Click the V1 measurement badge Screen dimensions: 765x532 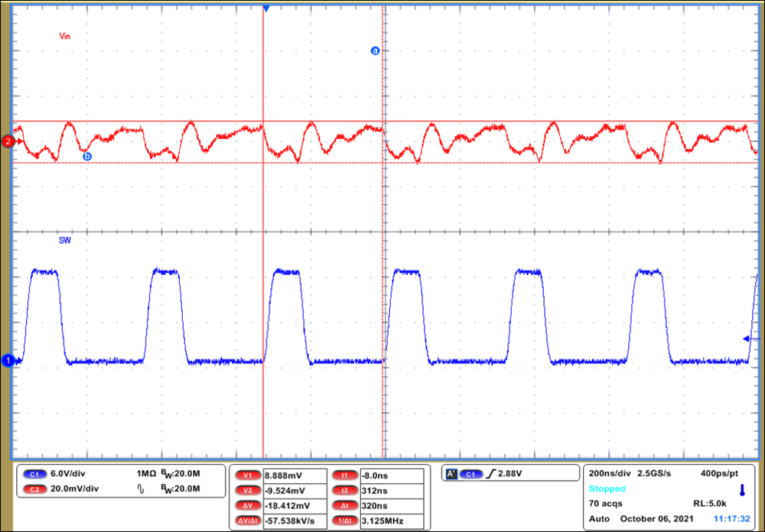pos(246,474)
